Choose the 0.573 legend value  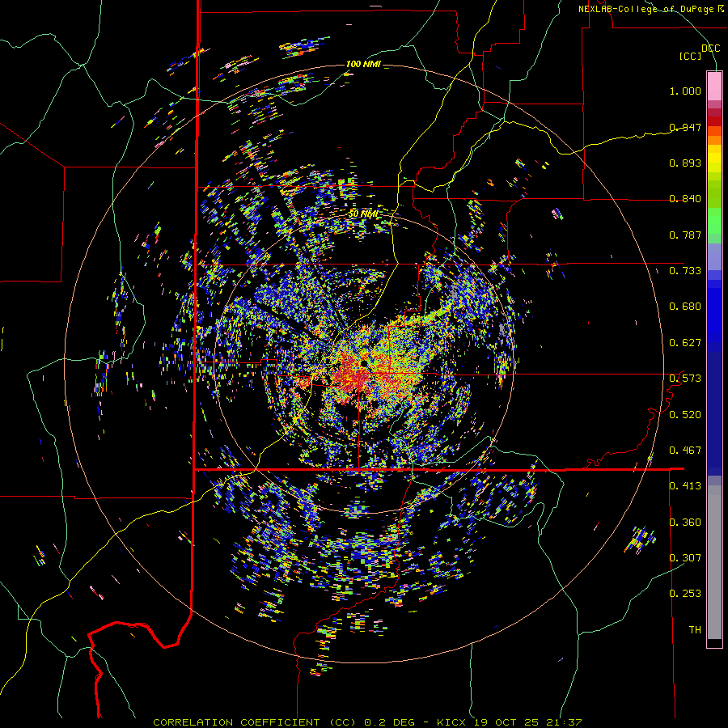point(685,379)
